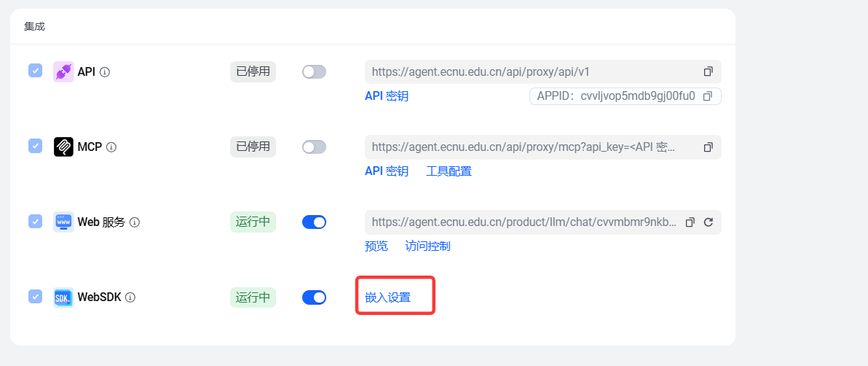Open 工具配置 for MCP

pos(449,171)
